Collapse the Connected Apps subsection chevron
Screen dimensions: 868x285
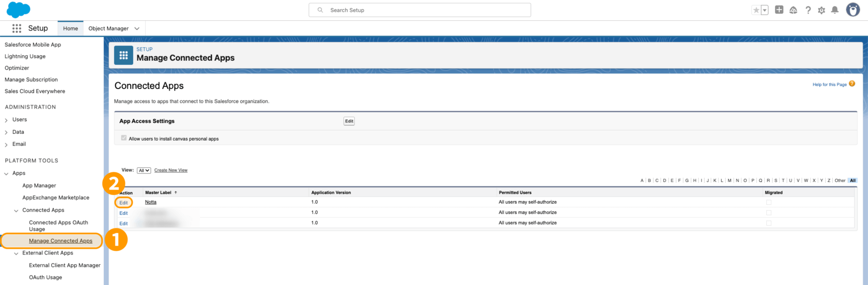pyautogui.click(x=16, y=211)
